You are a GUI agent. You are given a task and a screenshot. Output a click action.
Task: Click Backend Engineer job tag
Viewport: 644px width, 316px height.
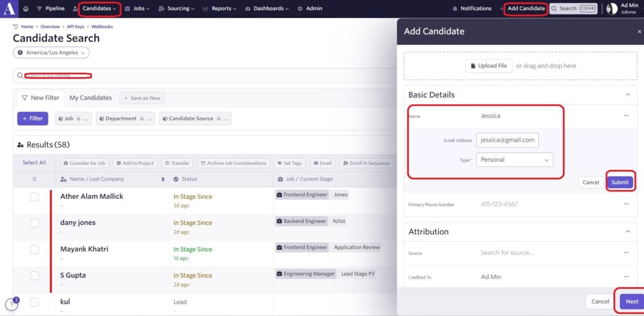tap(301, 221)
